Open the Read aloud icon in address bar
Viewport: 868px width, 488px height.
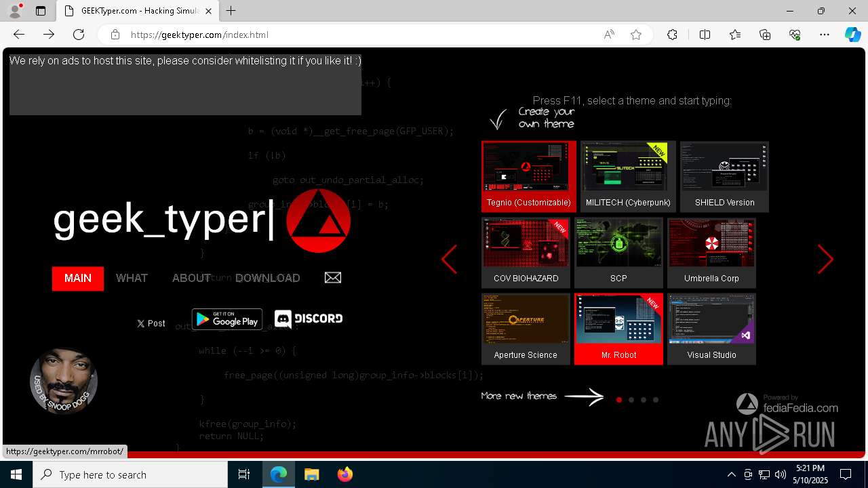609,35
